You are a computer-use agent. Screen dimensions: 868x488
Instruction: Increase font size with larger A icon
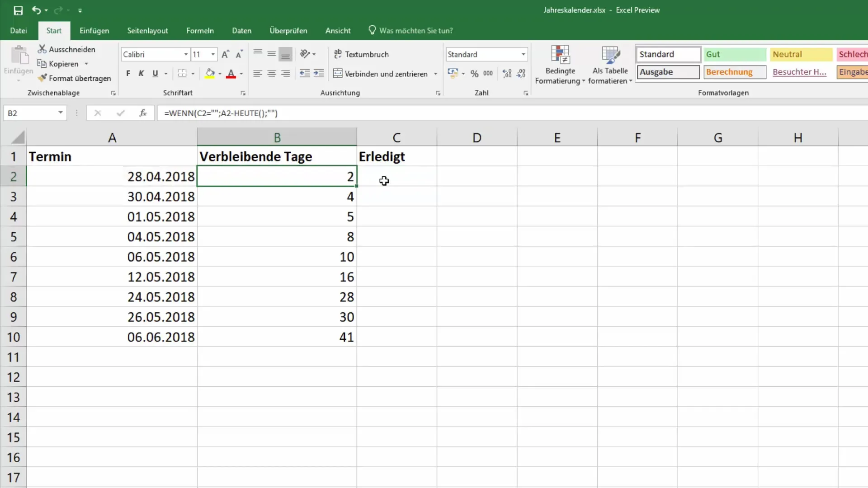coord(225,54)
